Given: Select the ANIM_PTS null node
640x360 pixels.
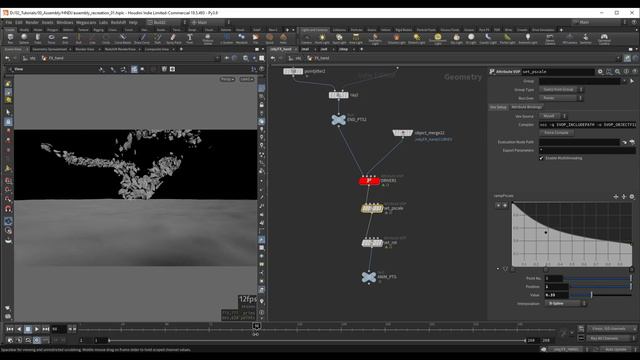Looking at the screenshot, I should click(369, 277).
